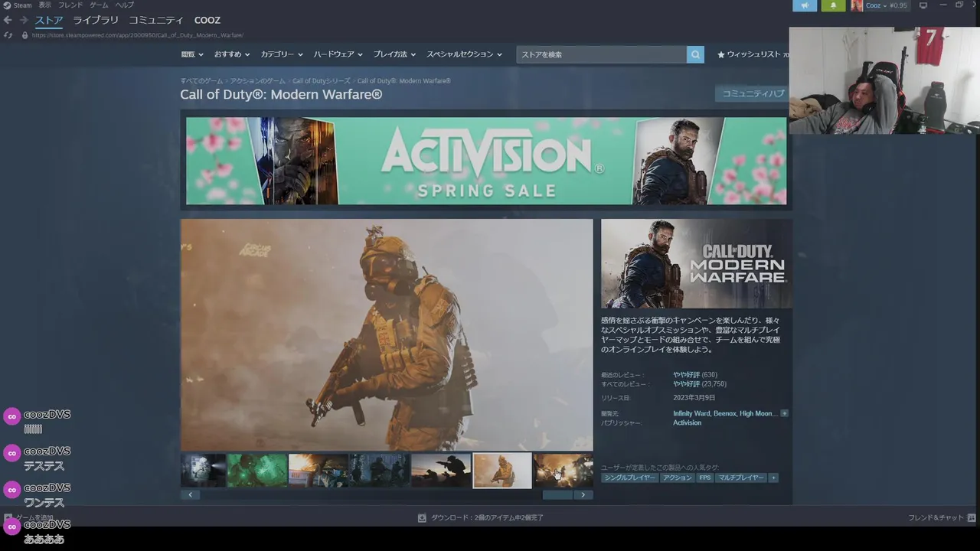Open notifications with the green bell icon
This screenshot has height=551, width=980.
[833, 5]
